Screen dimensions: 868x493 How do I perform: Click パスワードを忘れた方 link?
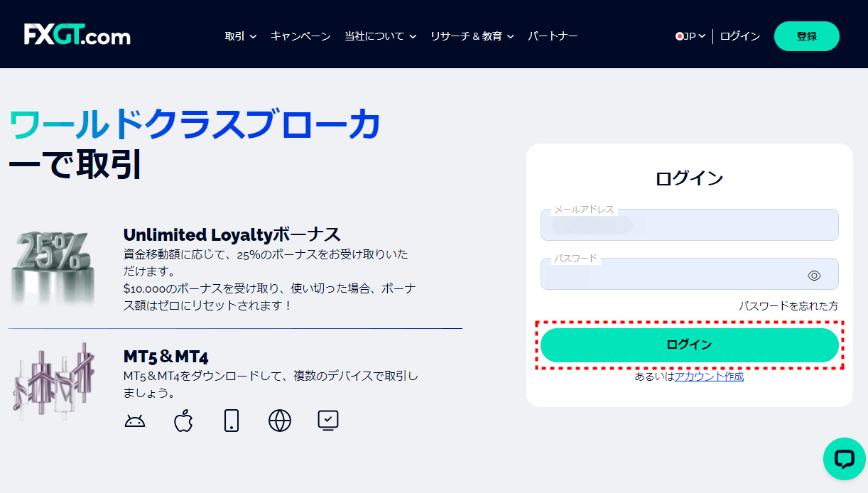click(788, 306)
